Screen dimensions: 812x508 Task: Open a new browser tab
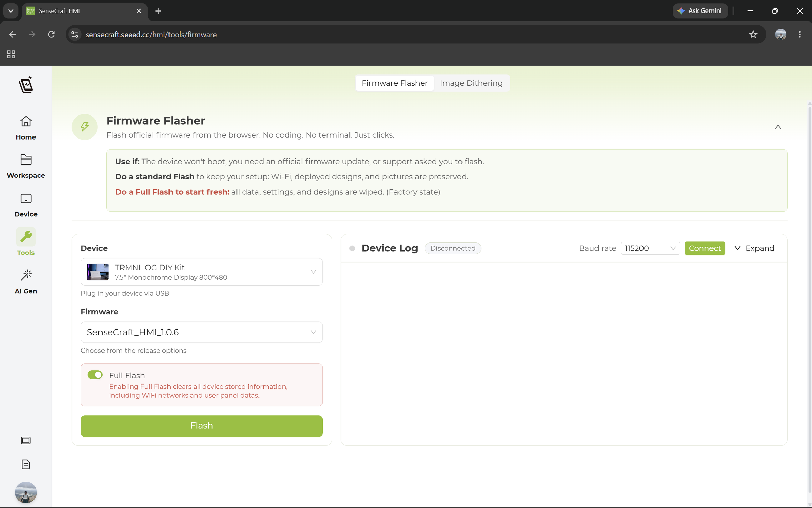coord(158,11)
